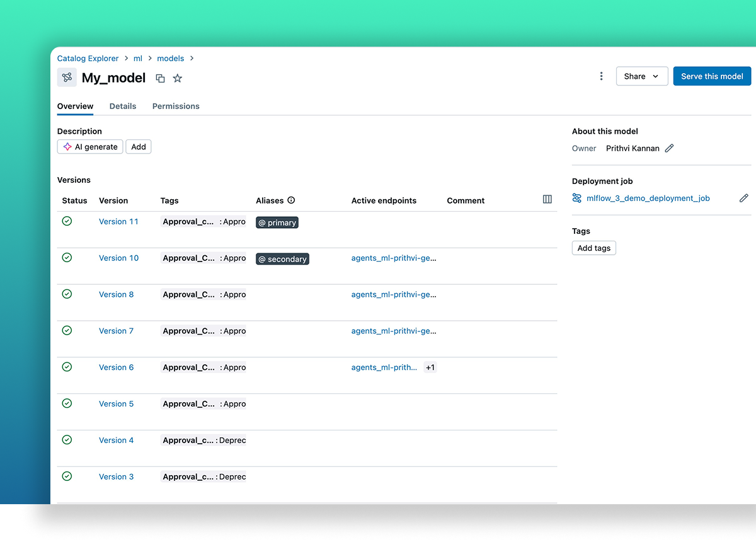
Task: Expand the +1 endpoints badge on Version 6
Action: (x=430, y=367)
